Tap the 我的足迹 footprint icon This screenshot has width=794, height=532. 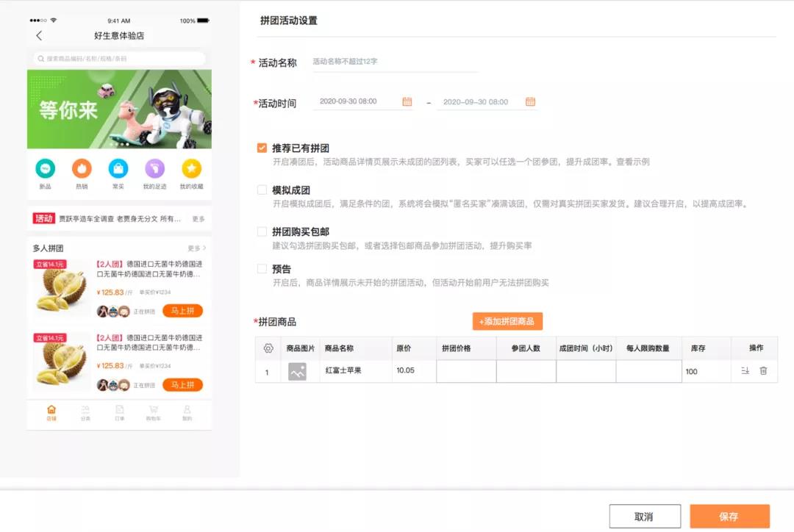point(154,169)
